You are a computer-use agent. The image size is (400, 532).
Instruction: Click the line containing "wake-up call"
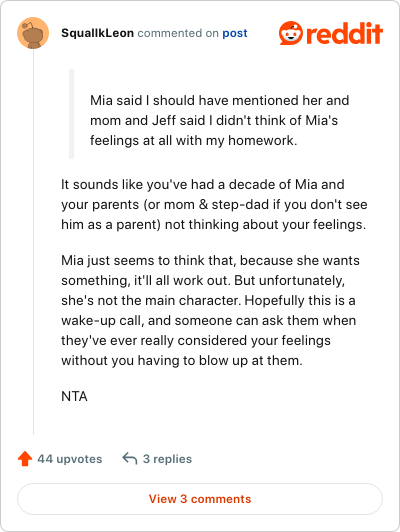(209, 321)
